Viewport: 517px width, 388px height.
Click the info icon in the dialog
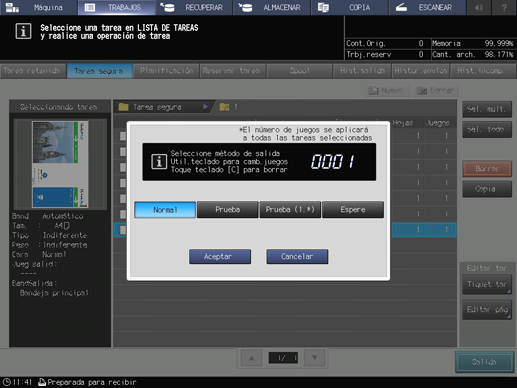[159, 162]
